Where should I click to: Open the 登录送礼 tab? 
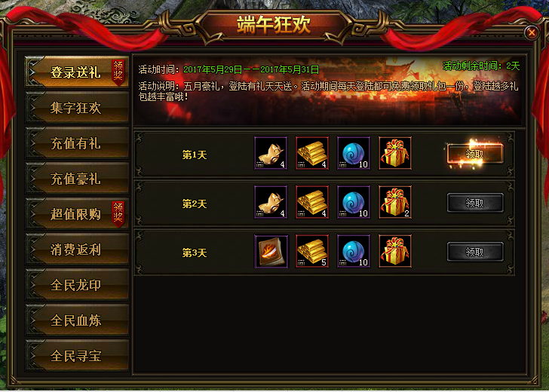[77, 72]
